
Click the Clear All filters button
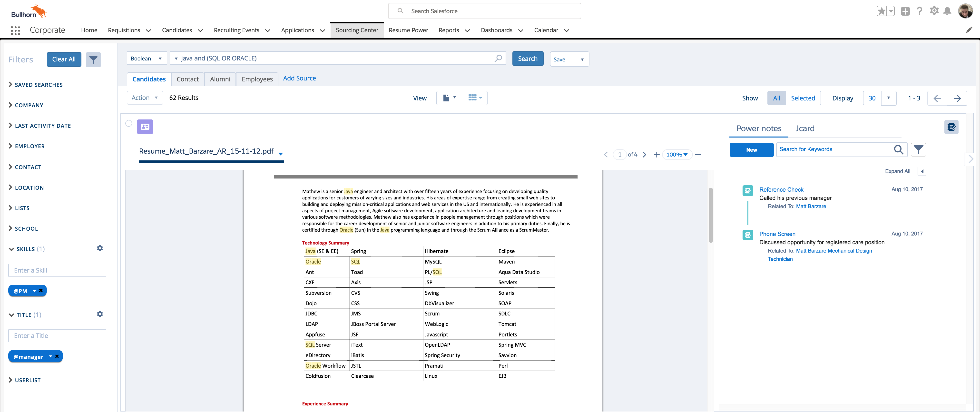click(64, 59)
